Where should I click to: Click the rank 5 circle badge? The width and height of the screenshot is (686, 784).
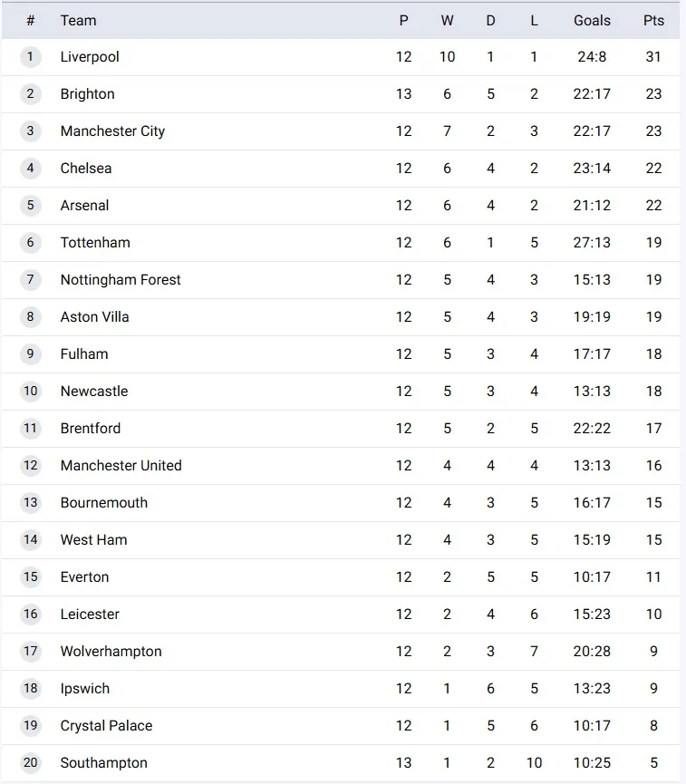pyautogui.click(x=31, y=206)
